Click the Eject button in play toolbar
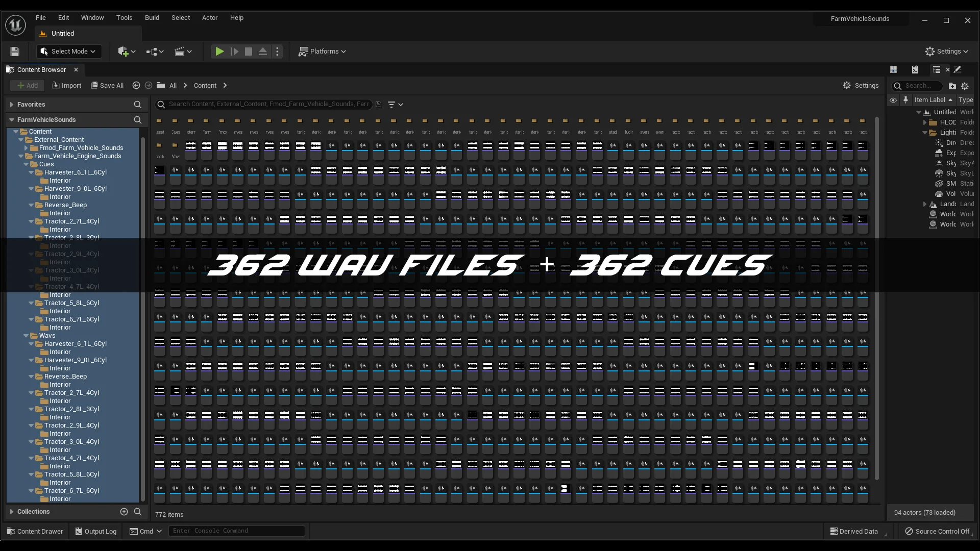 (263, 52)
